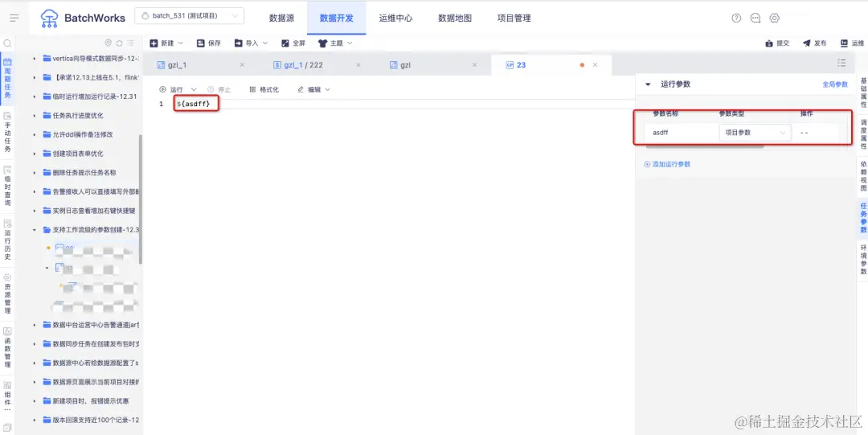The height and width of the screenshot is (435, 868).
Task: Open the help question mark icon
Action: [736, 18]
